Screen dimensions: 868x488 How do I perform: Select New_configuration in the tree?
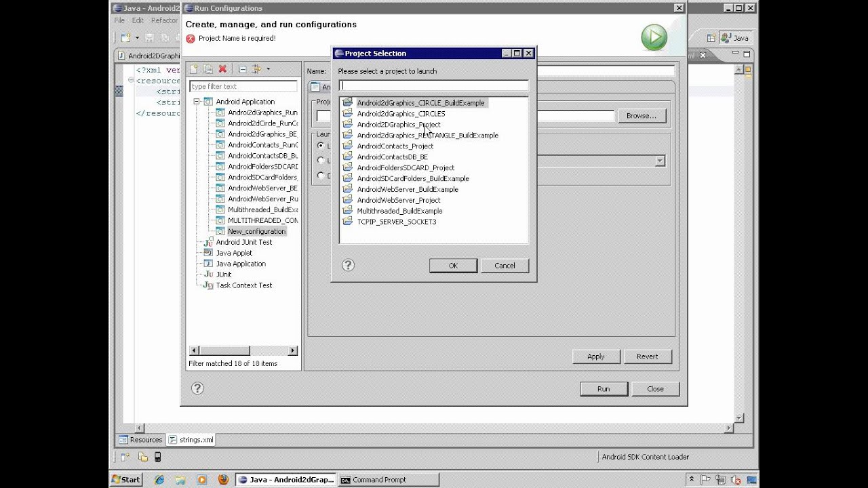pos(256,231)
